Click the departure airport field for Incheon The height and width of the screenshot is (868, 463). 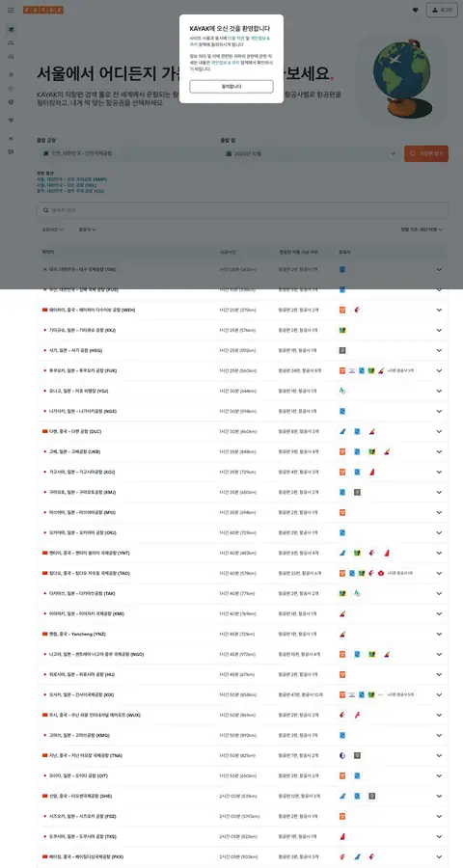pyautogui.click(x=126, y=153)
